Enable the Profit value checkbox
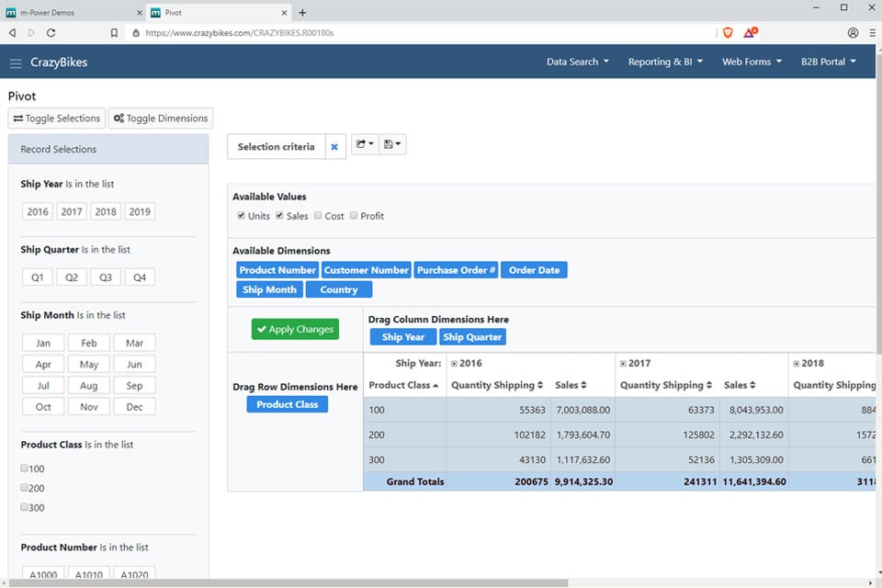The width and height of the screenshot is (882, 588). pos(354,216)
